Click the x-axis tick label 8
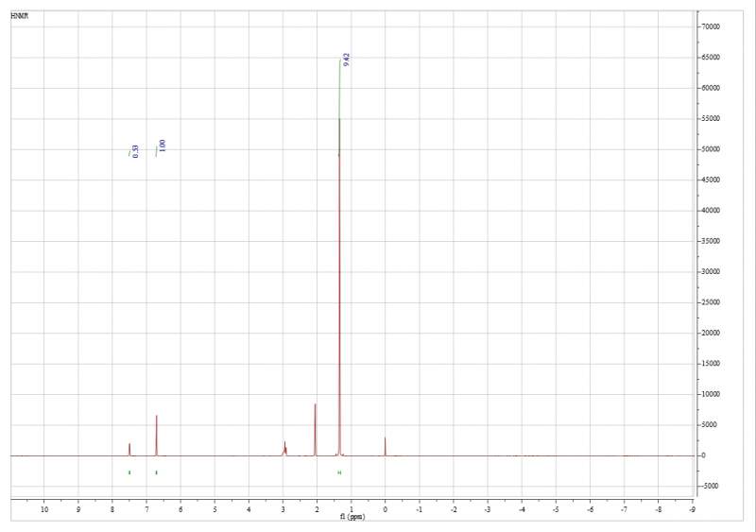Image resolution: width=756 pixels, height=532 pixels. [112, 509]
